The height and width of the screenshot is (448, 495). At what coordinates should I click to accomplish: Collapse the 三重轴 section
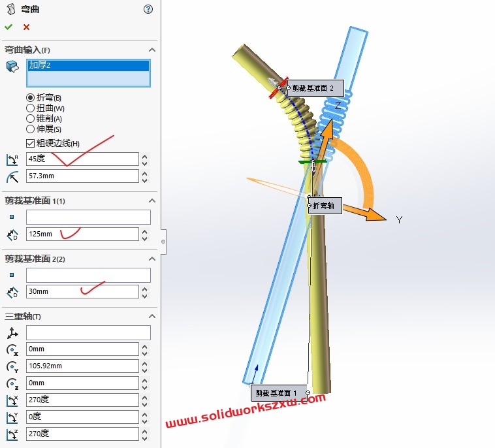(x=152, y=316)
